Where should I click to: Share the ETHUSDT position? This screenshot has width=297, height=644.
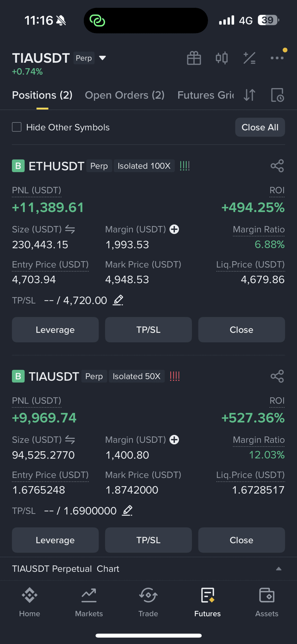[x=277, y=166]
